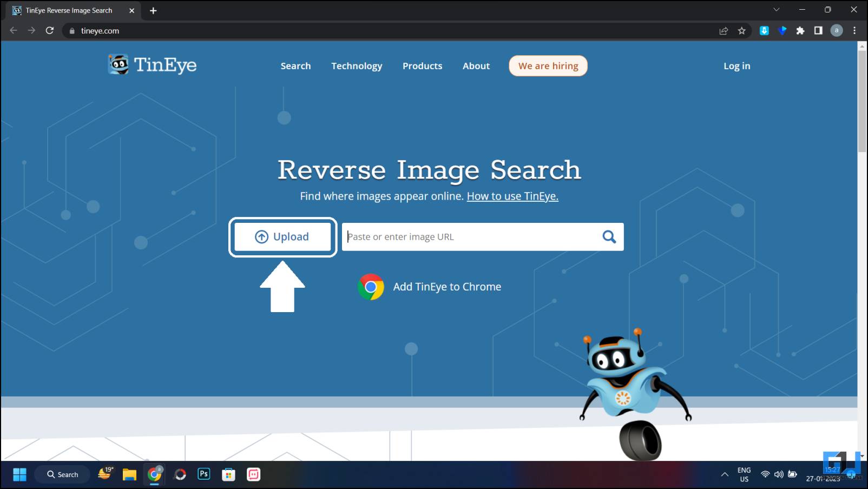Image resolution: width=868 pixels, height=489 pixels.
Task: Open Wi-Fi network settings icon
Action: click(x=765, y=474)
